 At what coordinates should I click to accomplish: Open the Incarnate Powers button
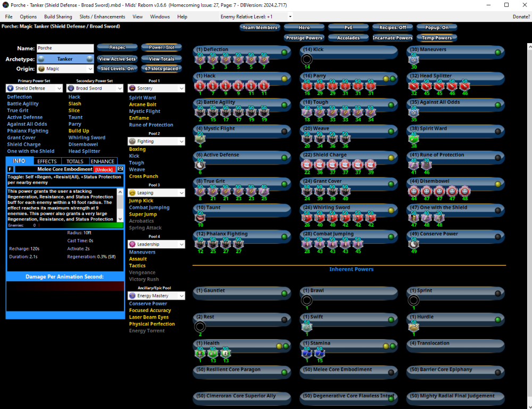click(392, 38)
